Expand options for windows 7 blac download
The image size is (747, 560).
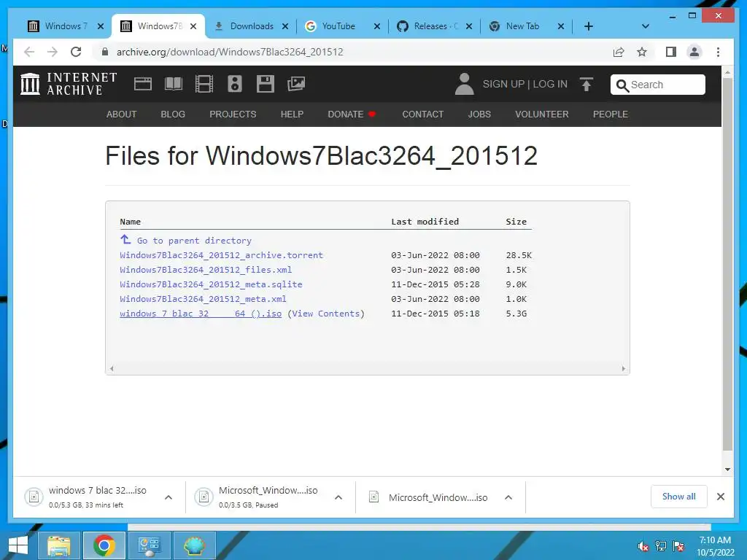coord(169,497)
